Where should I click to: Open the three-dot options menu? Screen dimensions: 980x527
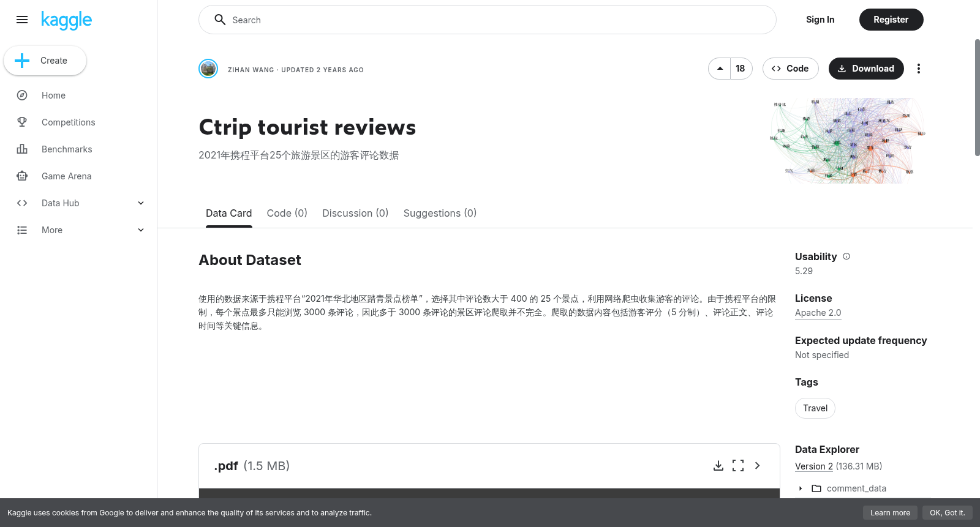pos(918,69)
